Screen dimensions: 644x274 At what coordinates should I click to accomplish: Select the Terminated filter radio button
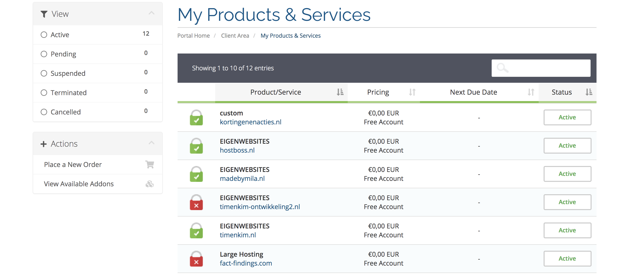coord(44,93)
